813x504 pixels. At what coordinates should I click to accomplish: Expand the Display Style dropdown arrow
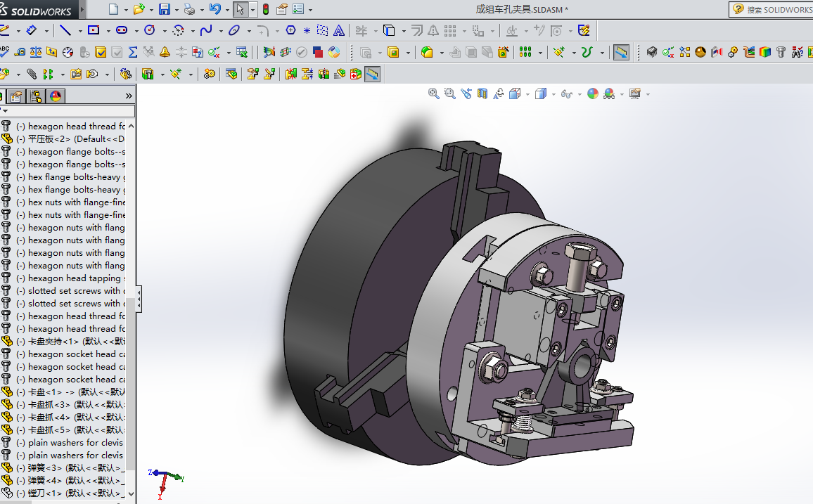553,94
